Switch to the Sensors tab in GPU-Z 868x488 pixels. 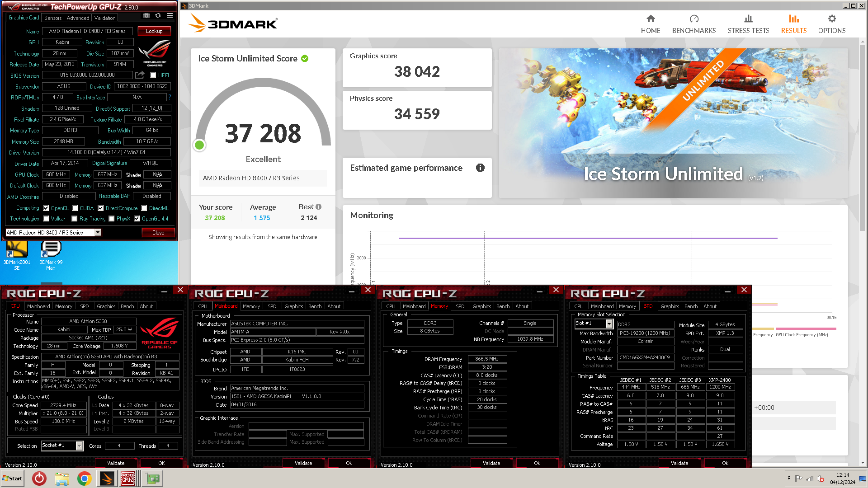pos(53,18)
